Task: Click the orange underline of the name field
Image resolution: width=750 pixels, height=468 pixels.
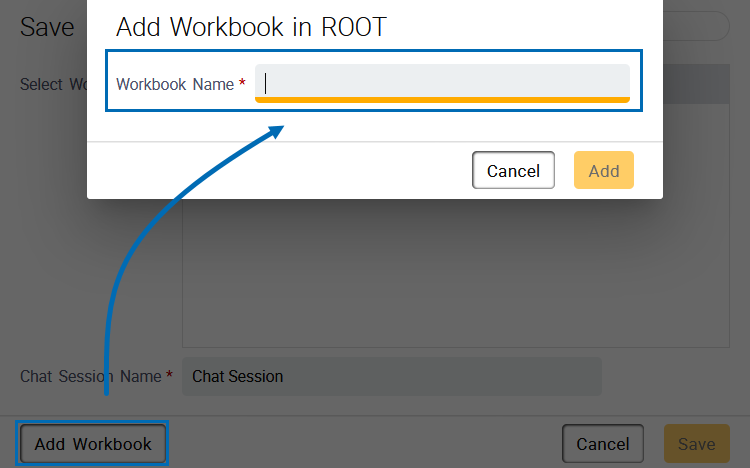Action: (x=442, y=100)
